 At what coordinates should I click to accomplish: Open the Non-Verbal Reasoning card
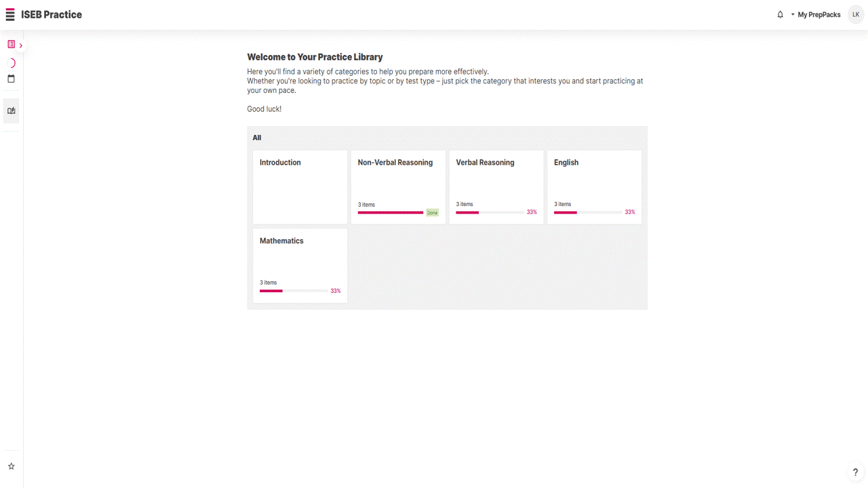[398, 187]
